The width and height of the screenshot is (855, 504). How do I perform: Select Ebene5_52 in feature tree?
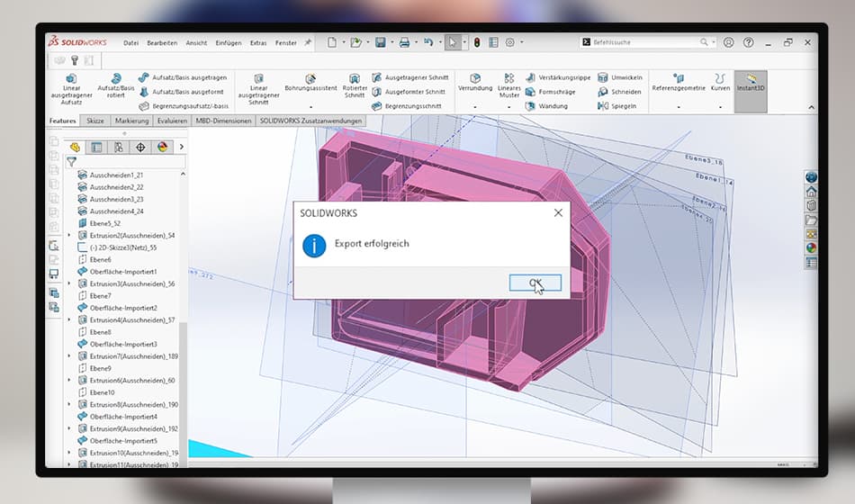(x=99, y=223)
